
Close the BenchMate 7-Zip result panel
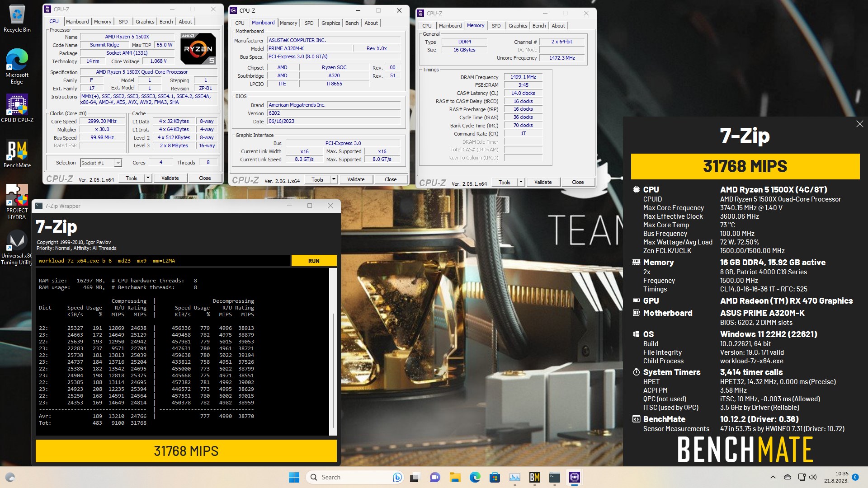click(x=859, y=124)
